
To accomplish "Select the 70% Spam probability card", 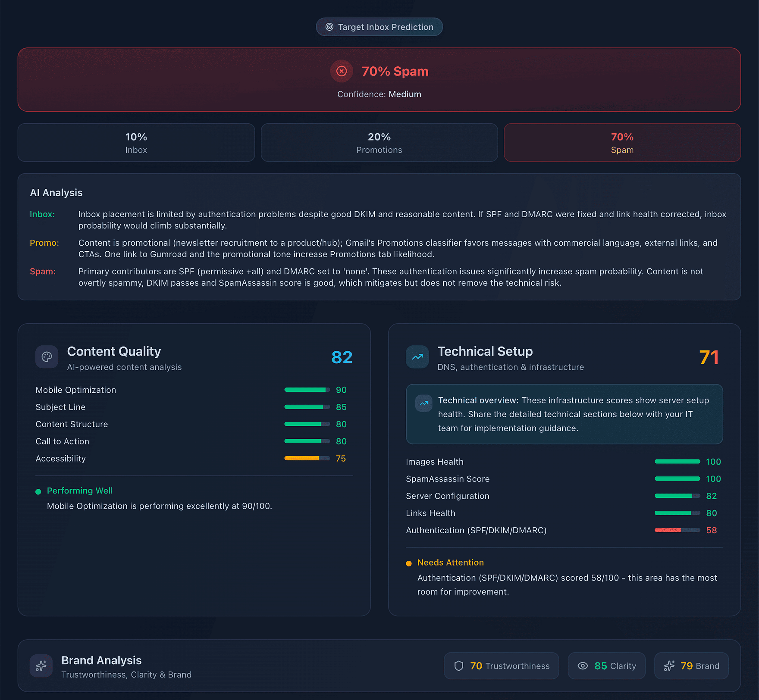I will (x=622, y=143).
